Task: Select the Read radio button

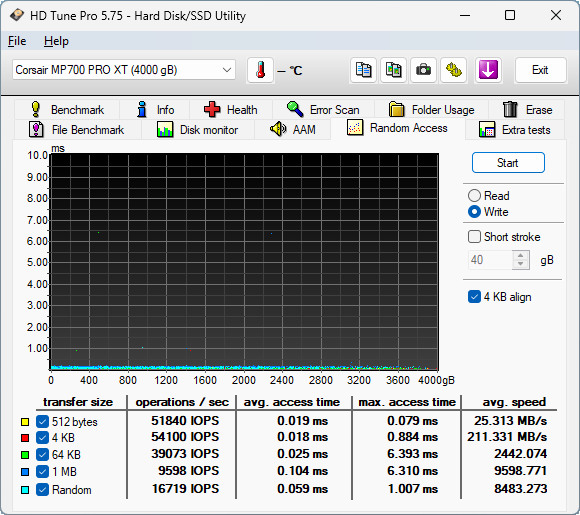Action: click(x=475, y=196)
